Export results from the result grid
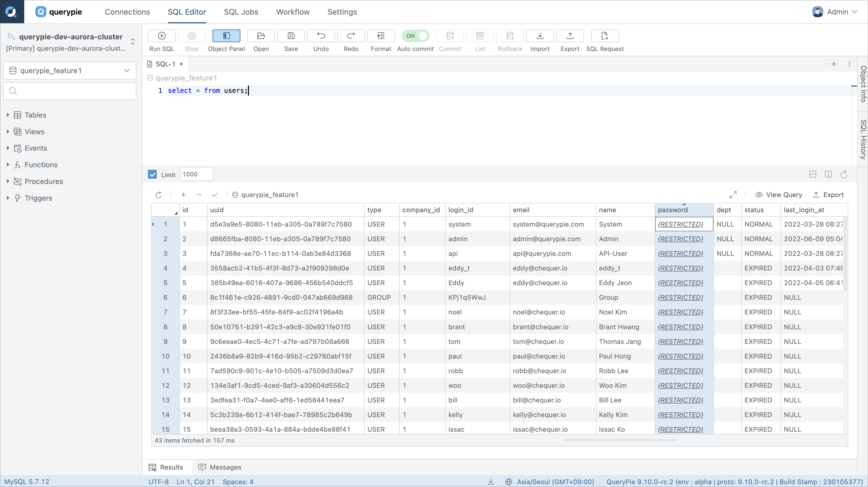Viewport: 868px width, 487px height. click(x=828, y=195)
